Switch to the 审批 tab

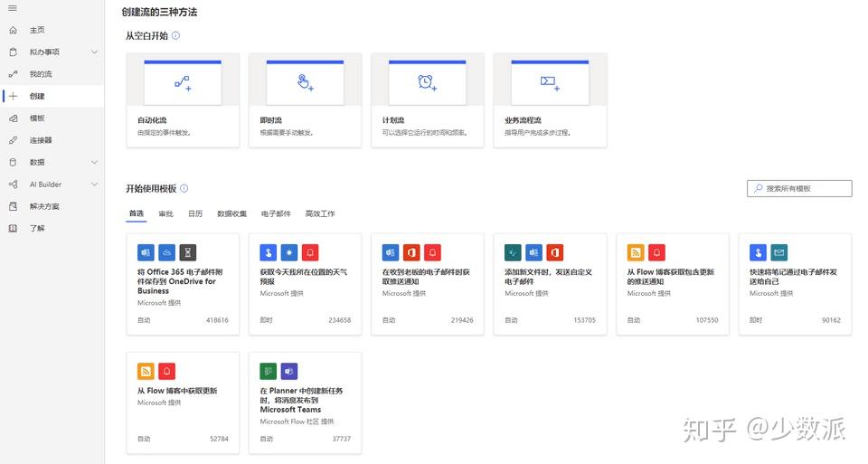click(x=166, y=213)
